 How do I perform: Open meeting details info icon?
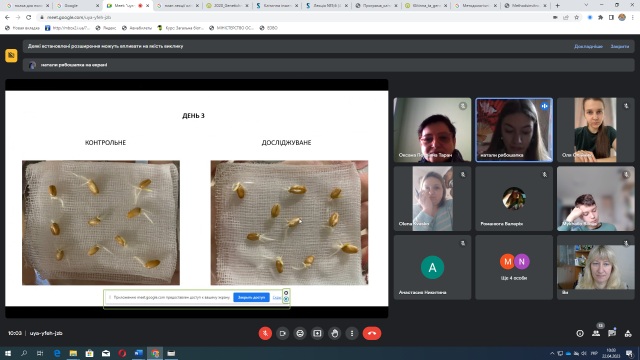pyautogui.click(x=580, y=333)
